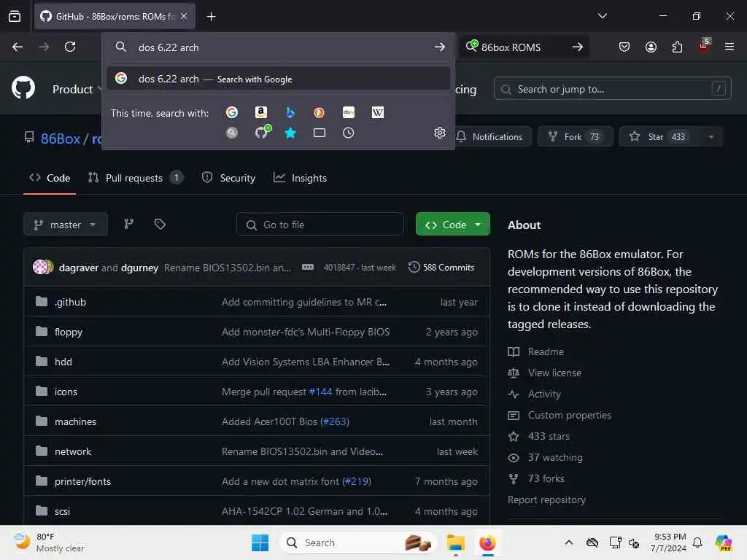Search this time with Amazon icon
This screenshot has height=560, width=747.
point(260,112)
